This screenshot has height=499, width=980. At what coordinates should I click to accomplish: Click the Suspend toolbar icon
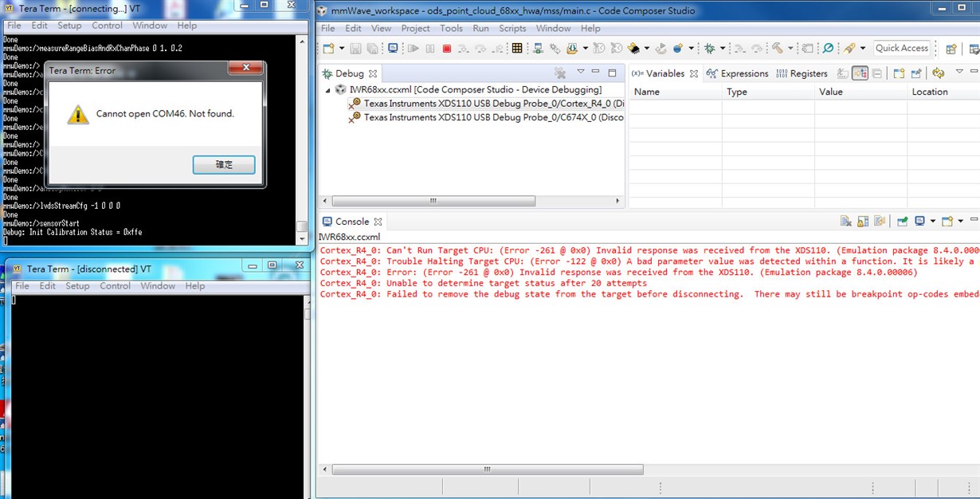(430, 49)
